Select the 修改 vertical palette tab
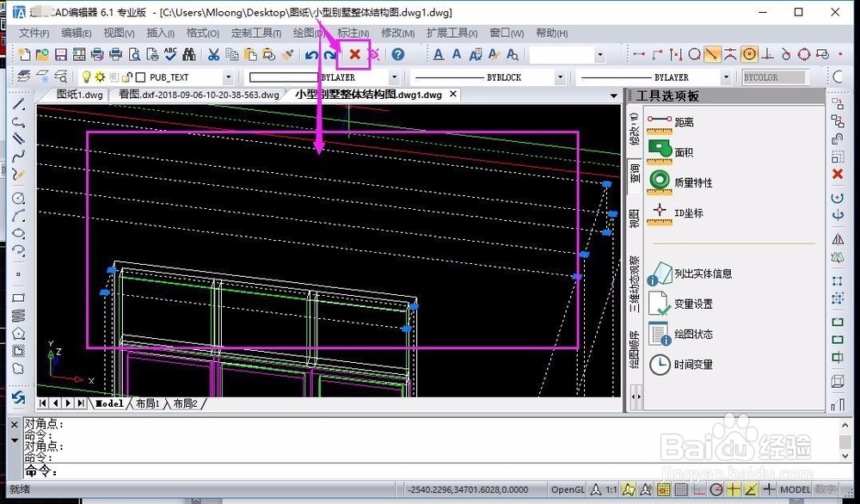860x504 pixels. tap(634, 129)
